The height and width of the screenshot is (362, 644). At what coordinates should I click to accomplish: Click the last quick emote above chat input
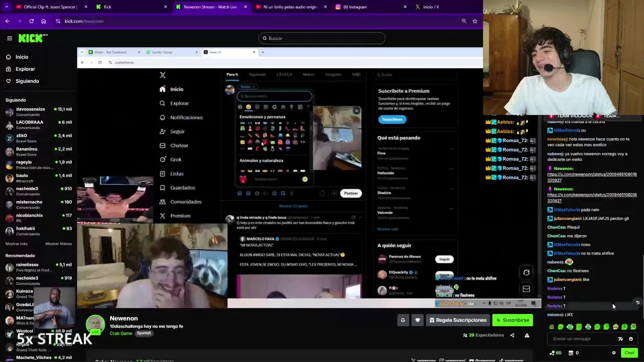(633, 327)
